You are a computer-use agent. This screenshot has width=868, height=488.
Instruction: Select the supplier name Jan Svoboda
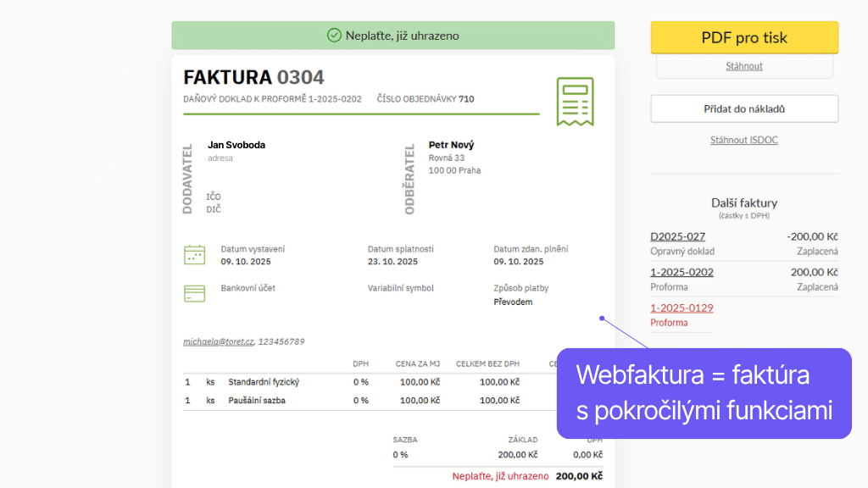click(x=236, y=145)
